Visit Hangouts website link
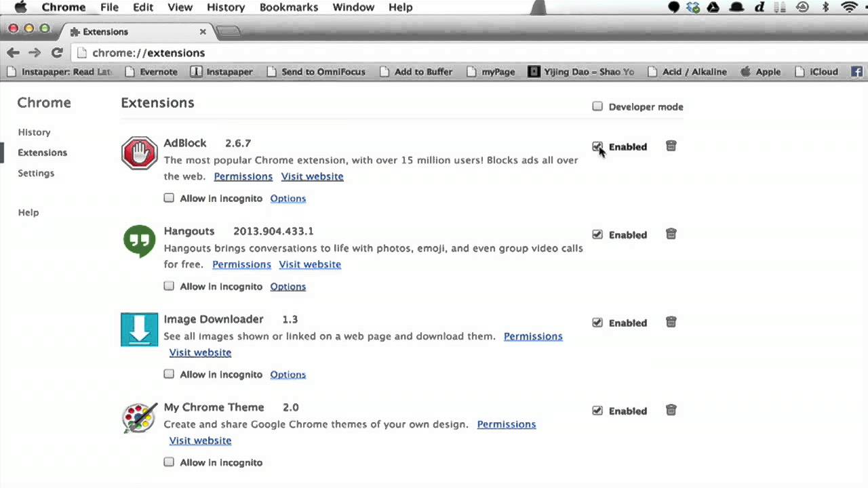Image resolution: width=868 pixels, height=488 pixels. 310,264
